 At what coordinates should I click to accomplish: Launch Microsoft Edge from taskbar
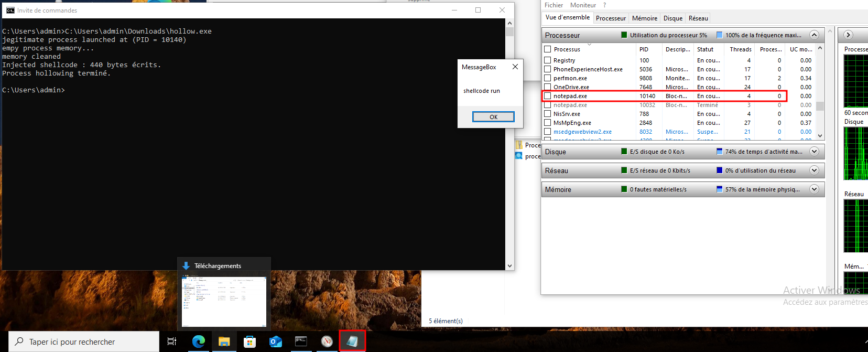[x=199, y=342]
